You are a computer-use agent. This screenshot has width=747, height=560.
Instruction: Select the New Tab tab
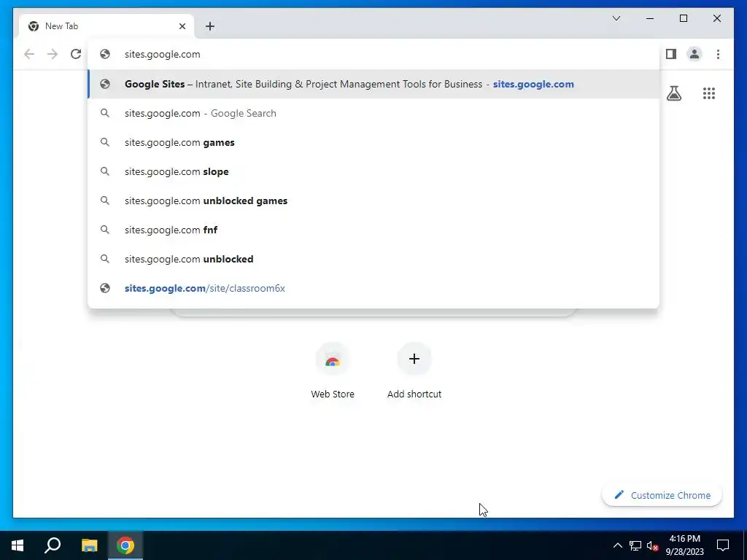[107, 26]
